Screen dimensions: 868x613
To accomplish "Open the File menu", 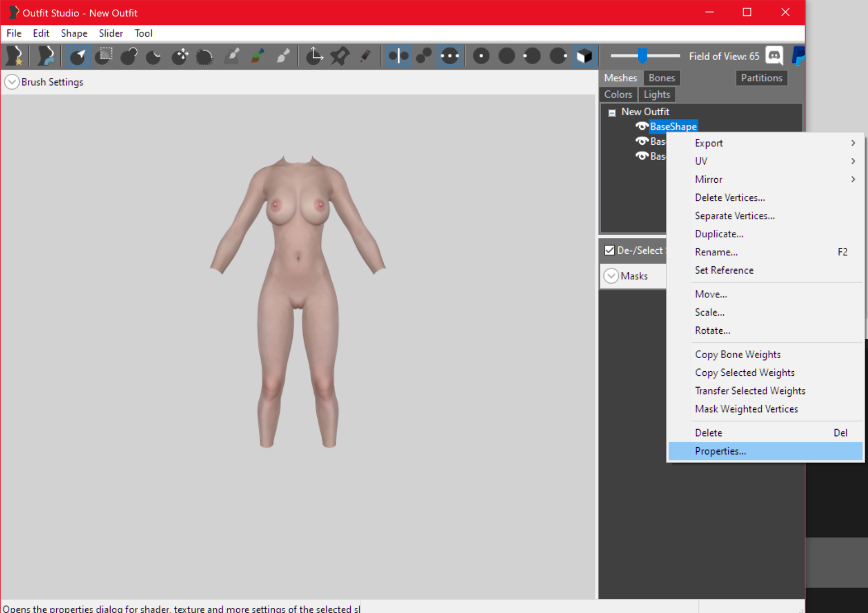I will [x=14, y=33].
